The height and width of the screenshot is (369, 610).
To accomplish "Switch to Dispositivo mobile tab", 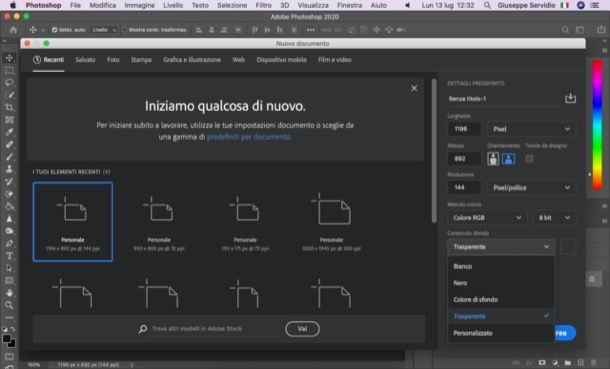I will point(282,60).
